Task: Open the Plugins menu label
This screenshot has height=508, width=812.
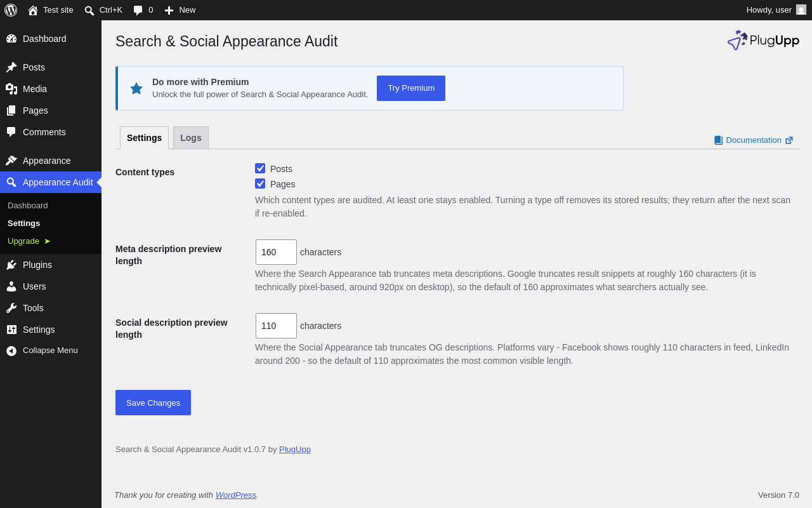Action: point(37,265)
